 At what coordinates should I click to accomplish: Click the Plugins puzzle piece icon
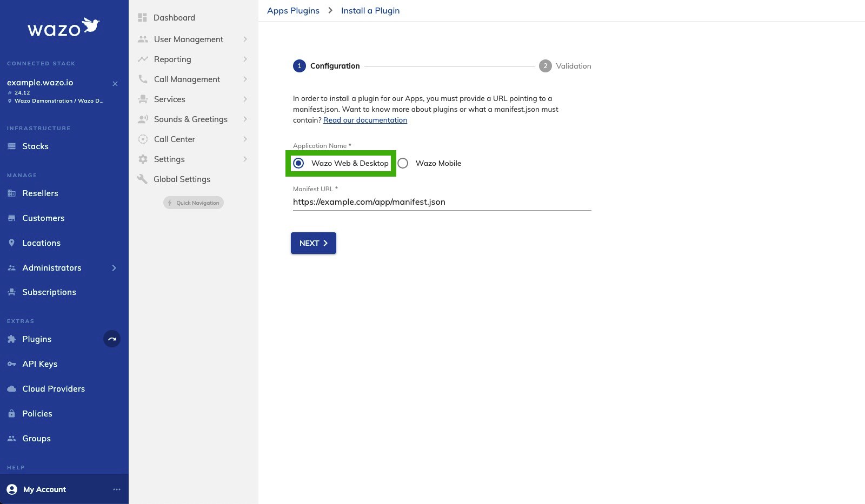point(11,339)
